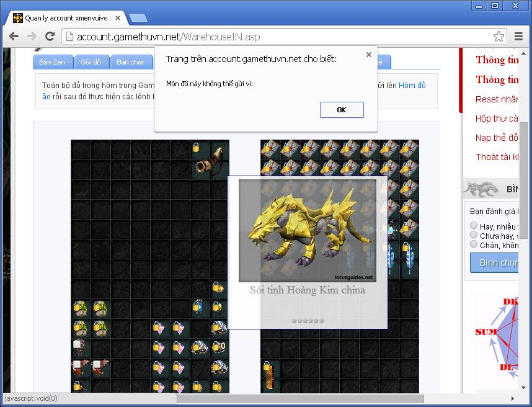The height and width of the screenshot is (407, 532).
Task: Close the alert dialog with the X
Action: point(369,55)
